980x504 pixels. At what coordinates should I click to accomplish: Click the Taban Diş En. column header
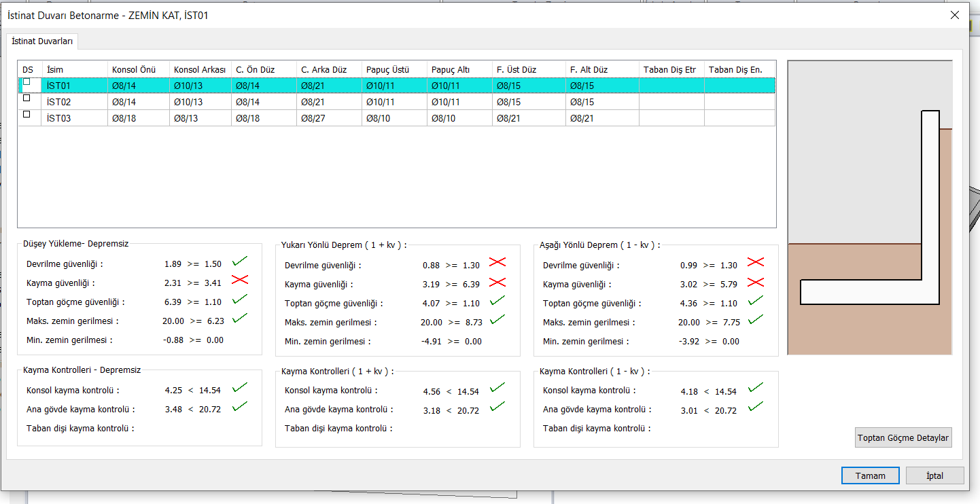point(739,69)
